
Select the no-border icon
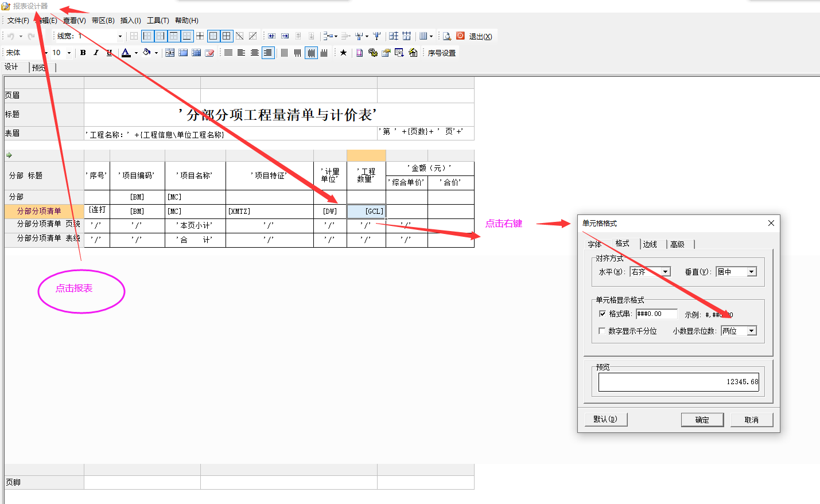(134, 36)
